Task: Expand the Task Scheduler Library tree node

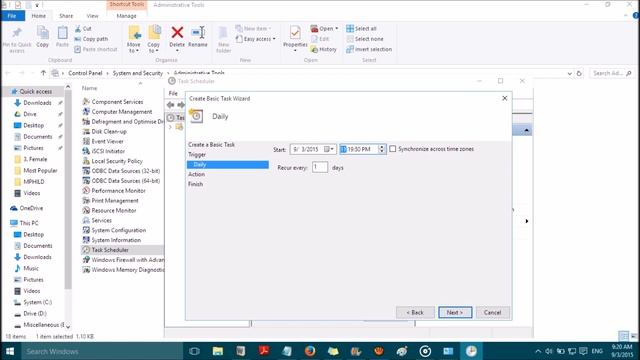Action: coord(171,127)
